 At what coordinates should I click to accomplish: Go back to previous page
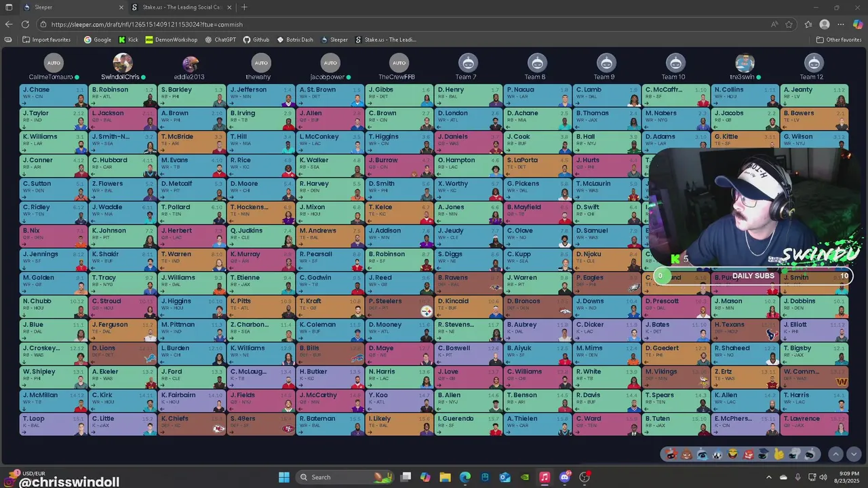coord(9,24)
